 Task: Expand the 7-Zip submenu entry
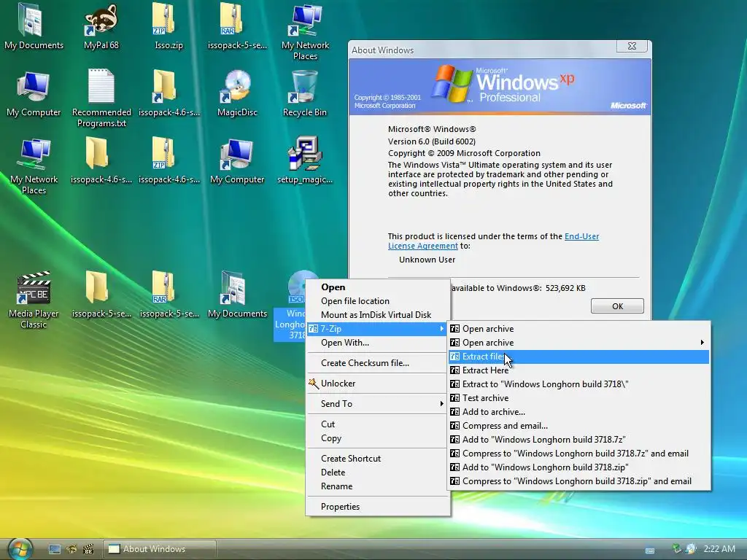tap(377, 329)
